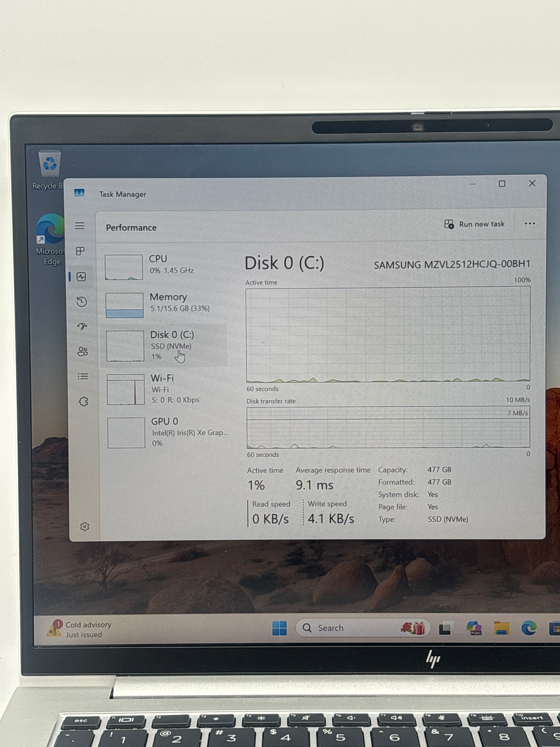This screenshot has height=747, width=560.
Task: Open Microsoft Edge from the taskbar
Action: 529,628
